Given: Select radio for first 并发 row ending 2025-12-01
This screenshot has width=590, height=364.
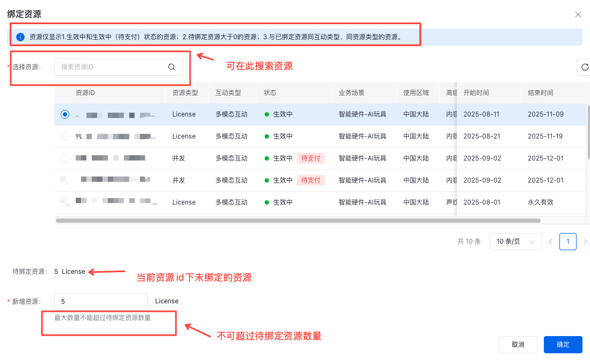Looking at the screenshot, I should 65,158.
